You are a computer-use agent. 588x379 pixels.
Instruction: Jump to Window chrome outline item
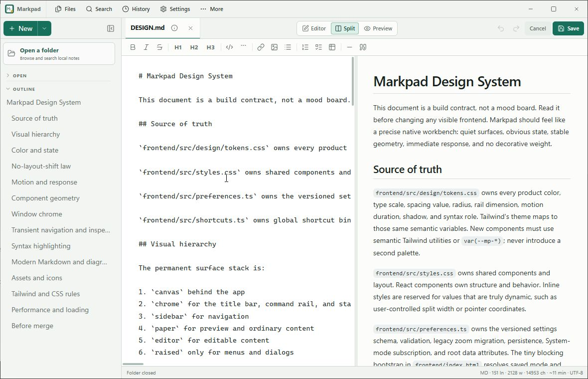click(37, 214)
